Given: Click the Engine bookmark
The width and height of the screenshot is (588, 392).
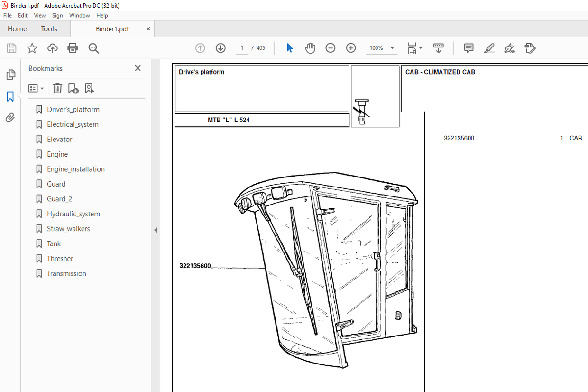Looking at the screenshot, I should (56, 154).
